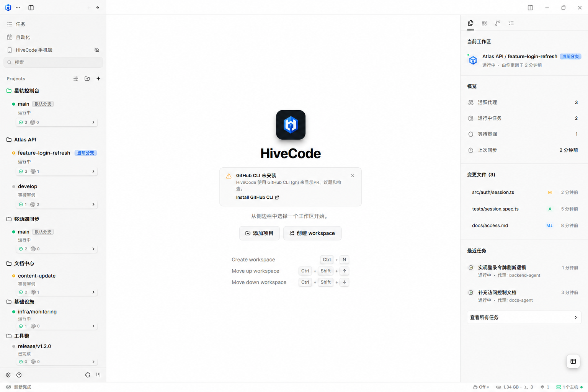Focus the 搜索 search field
Screen dimensions: 588x392
(x=53, y=62)
